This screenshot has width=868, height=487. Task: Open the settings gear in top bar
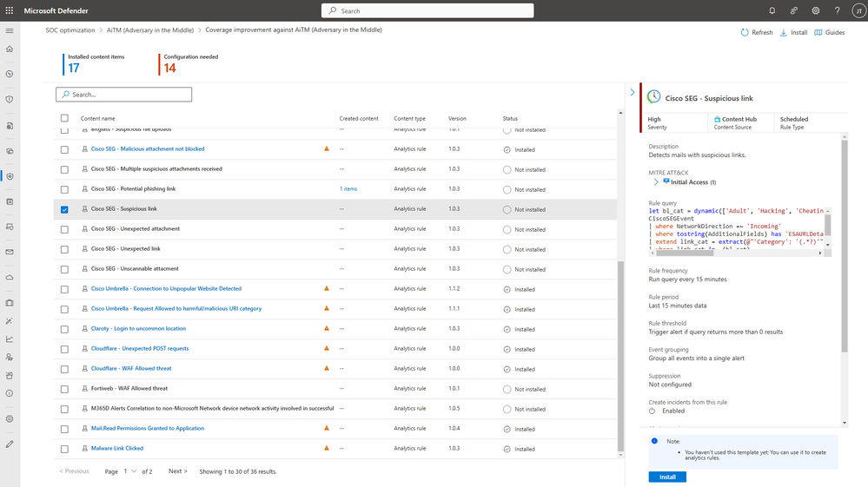pos(815,10)
